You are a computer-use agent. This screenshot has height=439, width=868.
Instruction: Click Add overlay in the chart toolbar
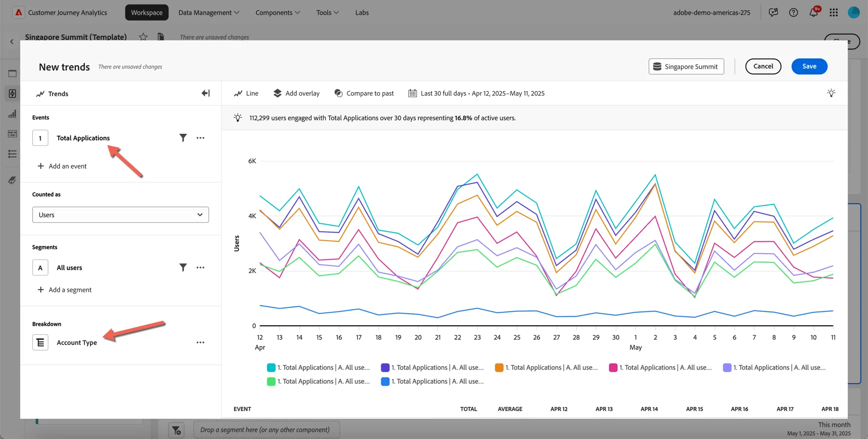pyautogui.click(x=296, y=93)
